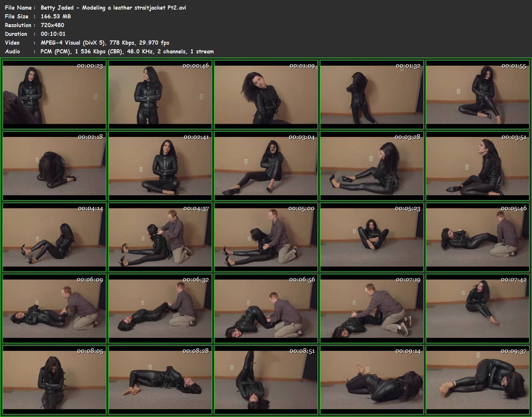Open the 00:06:56 frame thumbnail
532x417 pixels.
[x=266, y=309]
